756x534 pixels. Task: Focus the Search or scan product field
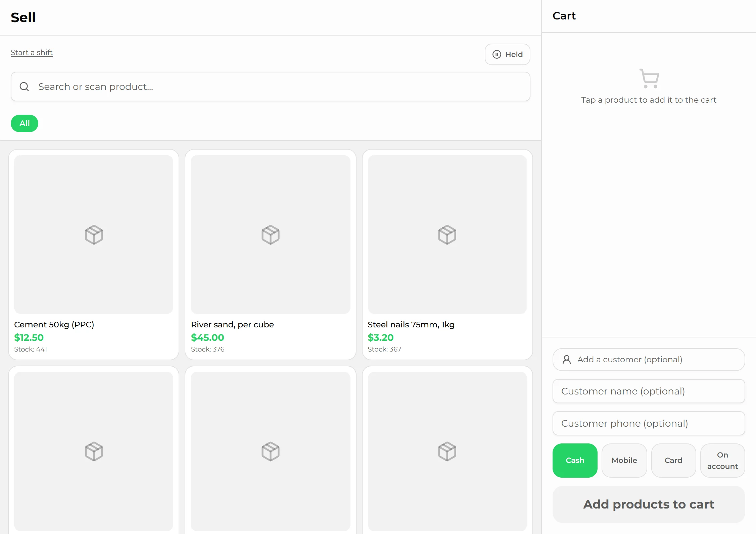click(x=271, y=87)
